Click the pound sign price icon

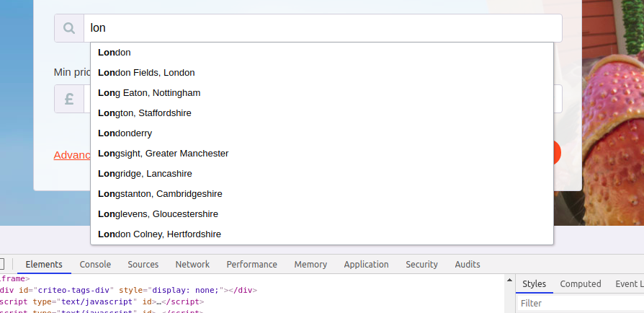pos(69,99)
